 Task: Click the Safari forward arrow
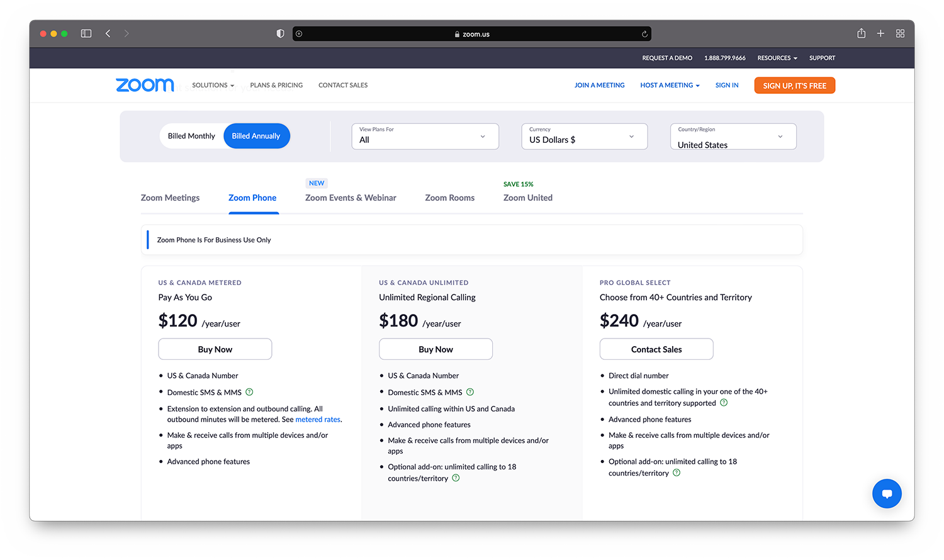click(126, 33)
